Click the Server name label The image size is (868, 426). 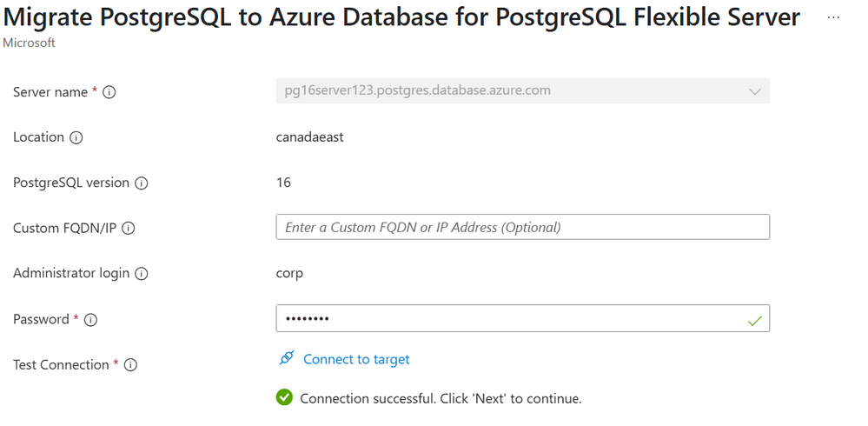pyautogui.click(x=50, y=92)
